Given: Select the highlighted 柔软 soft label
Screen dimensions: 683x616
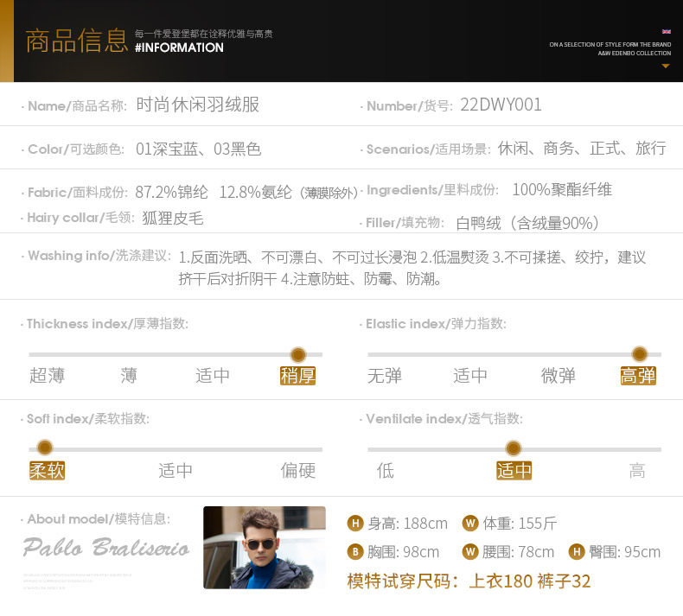Looking at the screenshot, I should point(47,471).
